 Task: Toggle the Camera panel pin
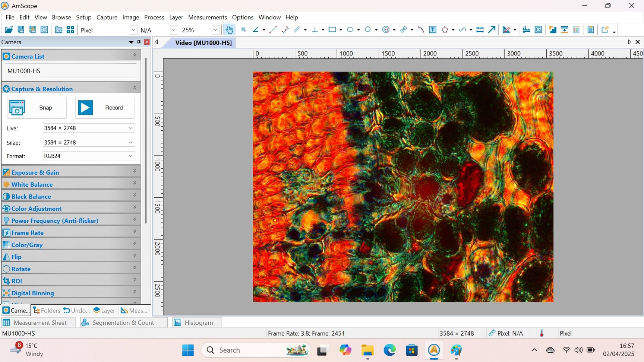click(x=139, y=42)
